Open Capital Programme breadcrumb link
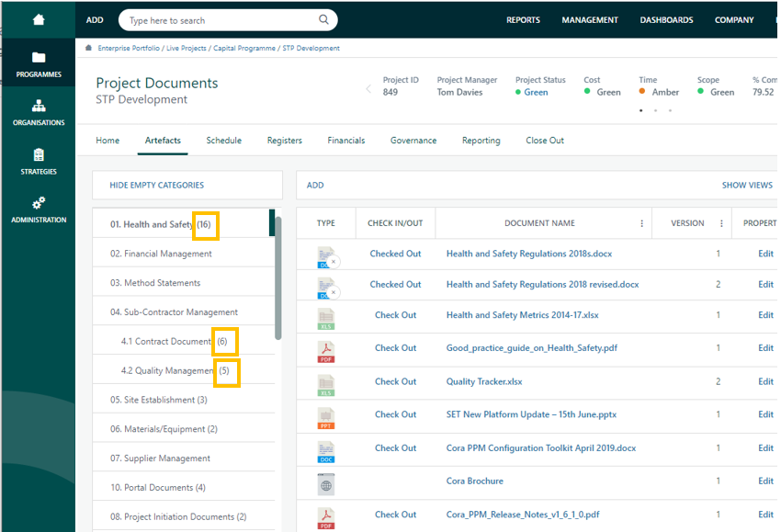This screenshot has width=781, height=532. (x=244, y=49)
